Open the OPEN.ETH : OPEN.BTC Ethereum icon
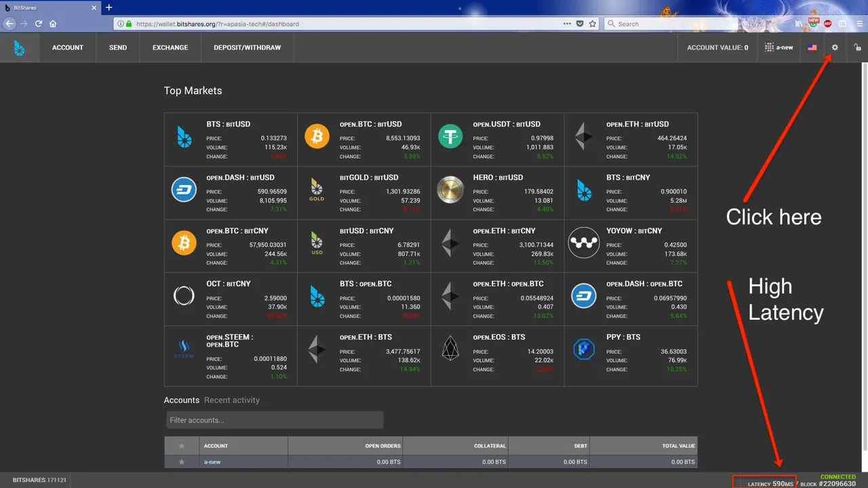This screenshot has height=488, width=868. [x=450, y=296]
